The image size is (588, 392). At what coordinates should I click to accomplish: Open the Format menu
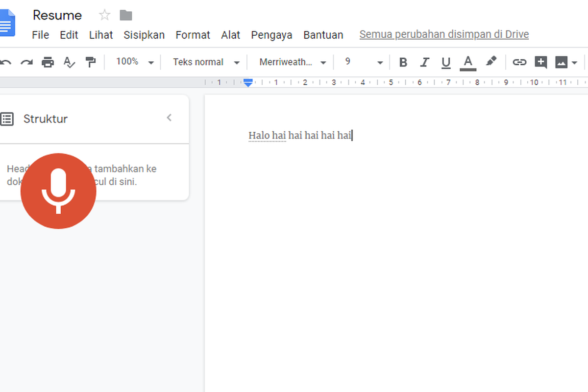pos(193,35)
